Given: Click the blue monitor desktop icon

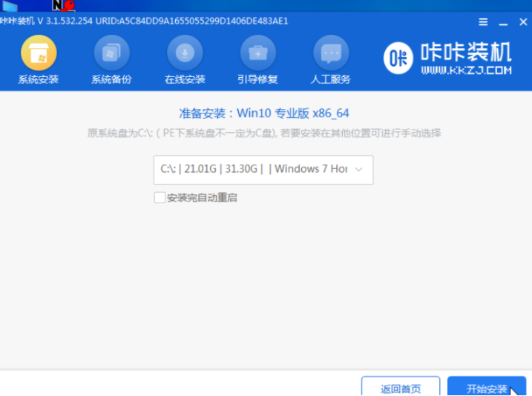Looking at the screenshot, I should coord(10,6).
